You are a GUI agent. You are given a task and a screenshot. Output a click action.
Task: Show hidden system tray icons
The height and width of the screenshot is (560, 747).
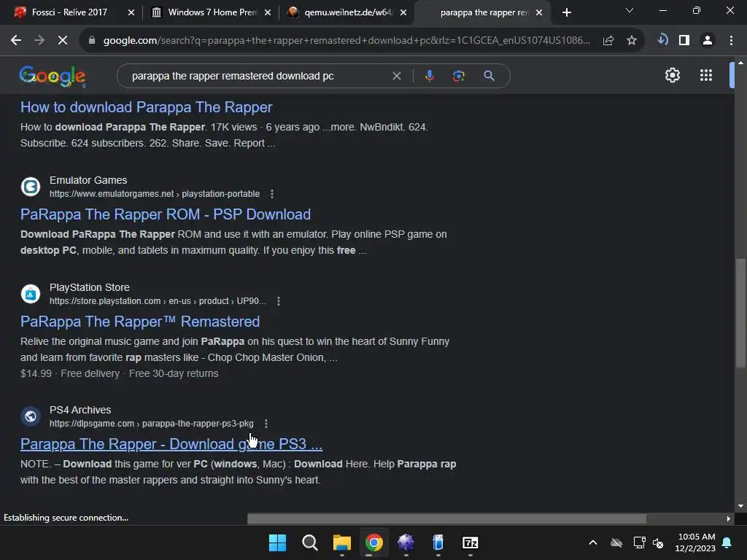point(593,542)
